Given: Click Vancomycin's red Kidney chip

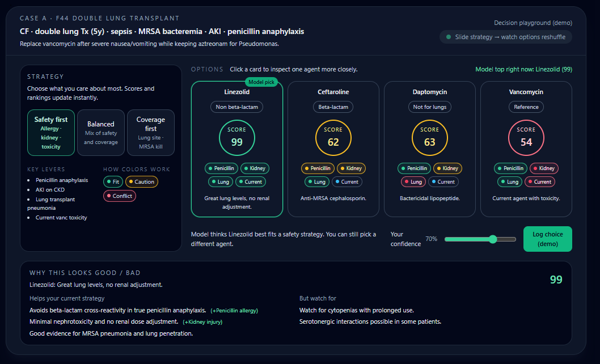Looking at the screenshot, I should point(544,168).
